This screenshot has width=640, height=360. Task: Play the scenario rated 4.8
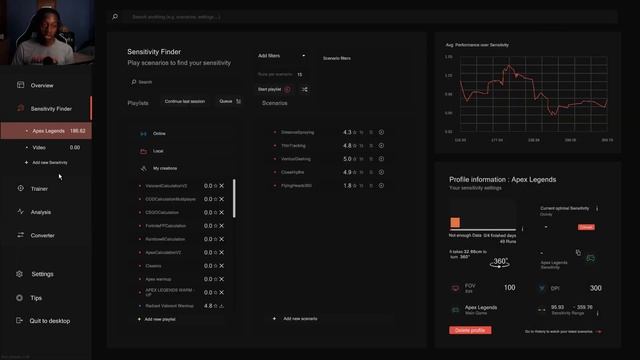(381, 146)
